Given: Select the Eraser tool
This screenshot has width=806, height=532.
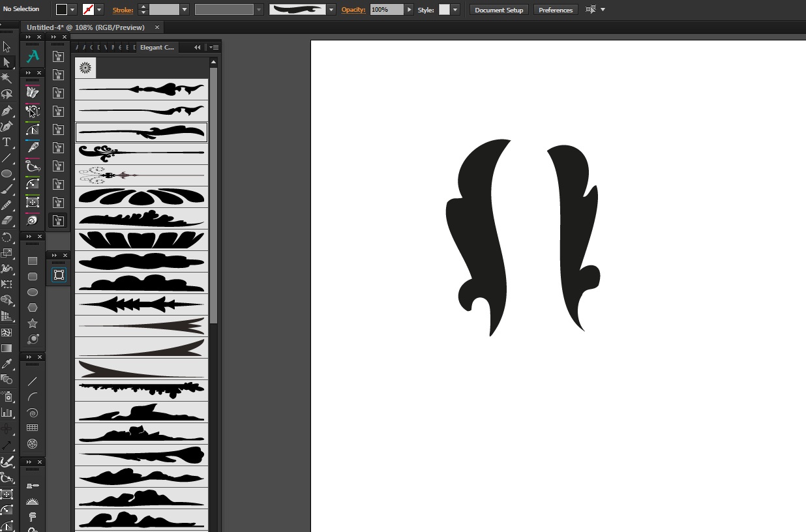Looking at the screenshot, I should (x=7, y=221).
